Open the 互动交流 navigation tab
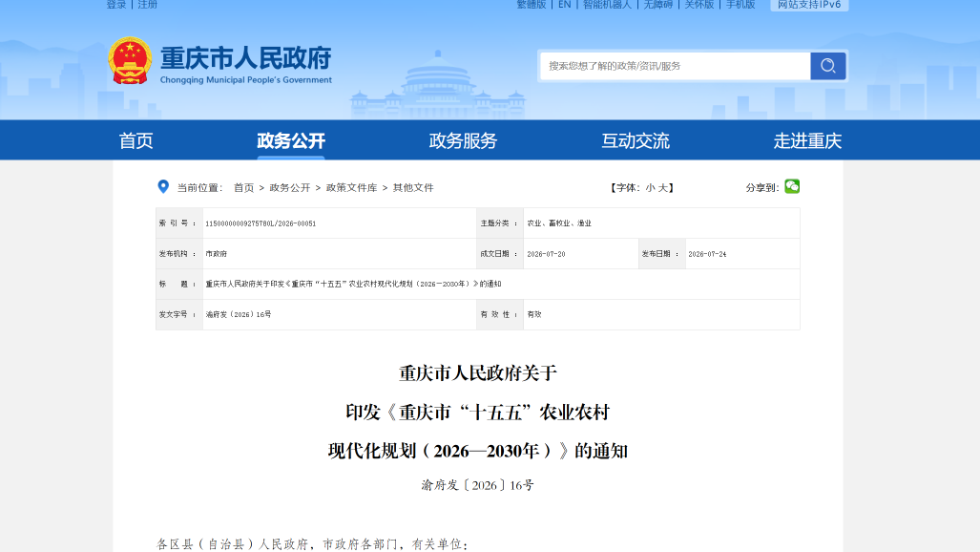The height and width of the screenshot is (552, 980). point(636,140)
